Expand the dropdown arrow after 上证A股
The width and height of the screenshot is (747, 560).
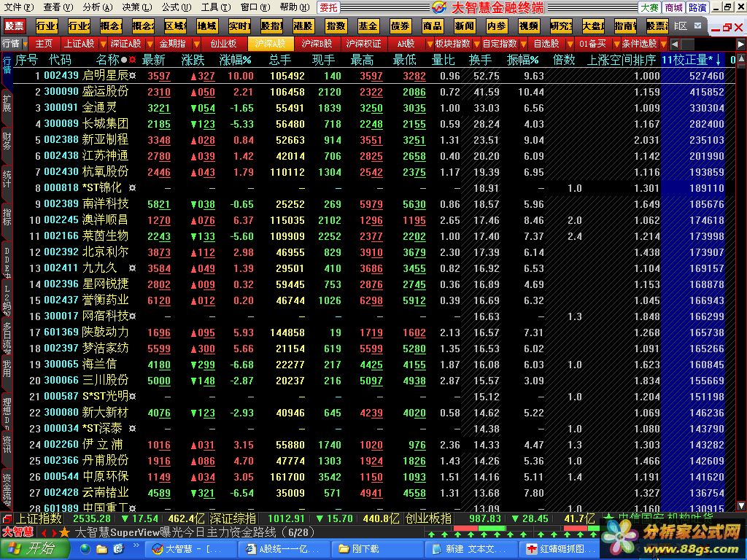pos(103,44)
